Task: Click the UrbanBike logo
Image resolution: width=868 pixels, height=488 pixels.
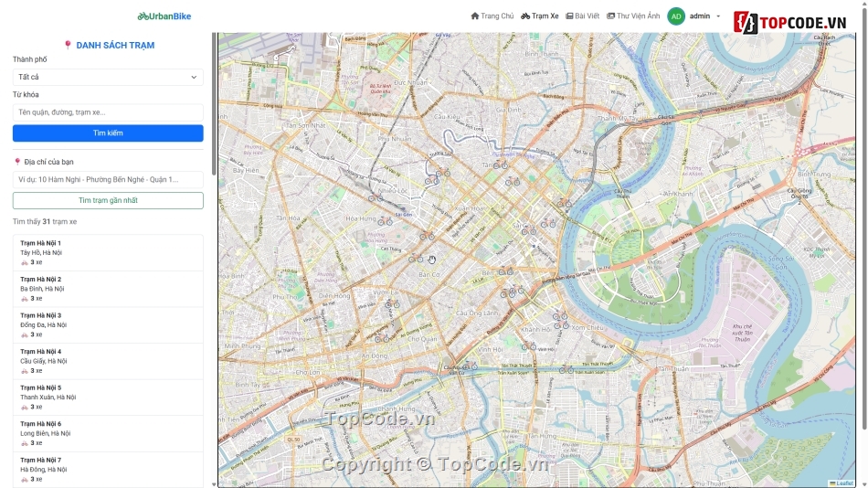Action: (x=164, y=16)
